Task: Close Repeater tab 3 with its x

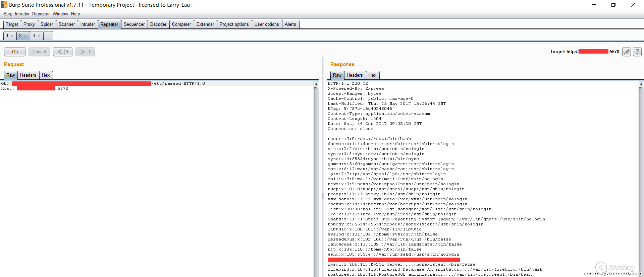Action: point(39,36)
